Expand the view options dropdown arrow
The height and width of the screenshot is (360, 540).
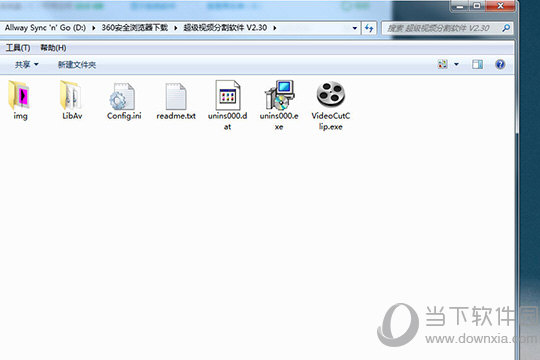tap(456, 64)
